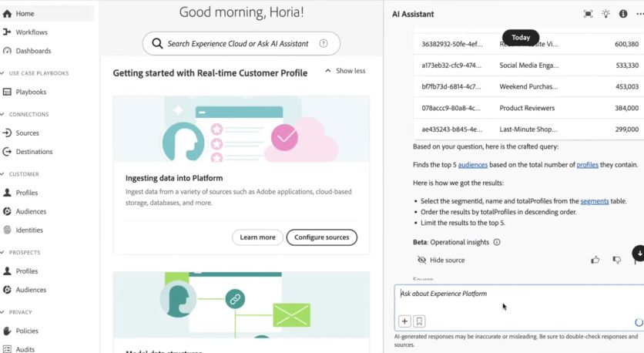Click the Today date badge
This screenshot has height=353, width=644.
click(x=521, y=38)
